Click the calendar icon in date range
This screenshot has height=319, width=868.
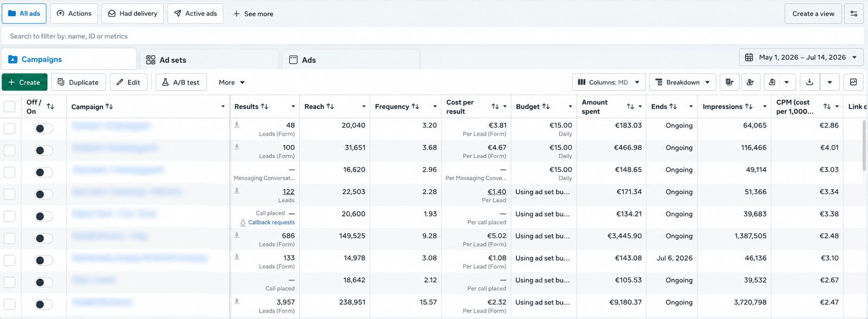pyautogui.click(x=749, y=58)
